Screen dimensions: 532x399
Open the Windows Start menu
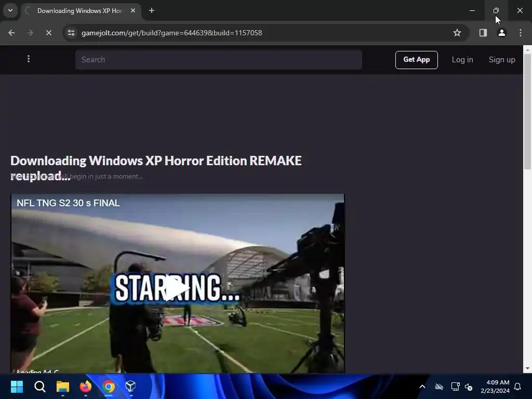click(x=17, y=387)
